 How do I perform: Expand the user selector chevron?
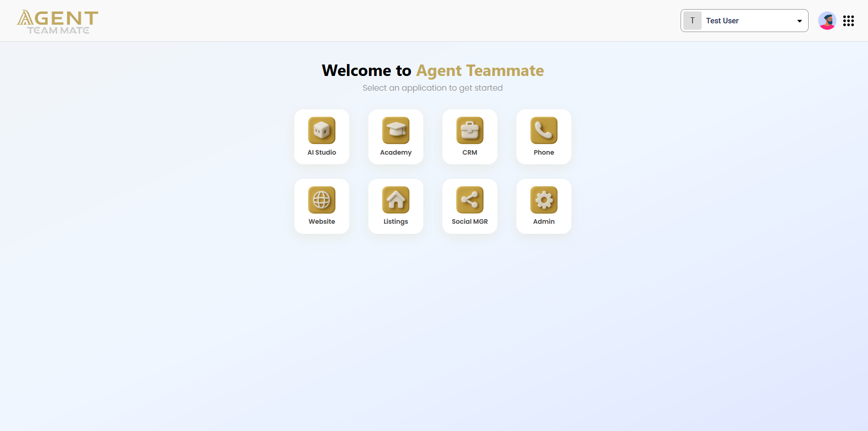[799, 21]
